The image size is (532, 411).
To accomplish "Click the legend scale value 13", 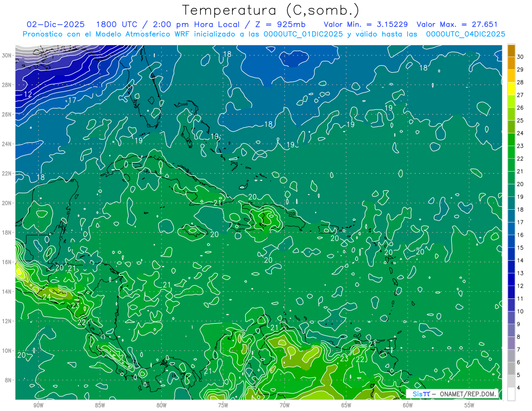I will [520, 273].
